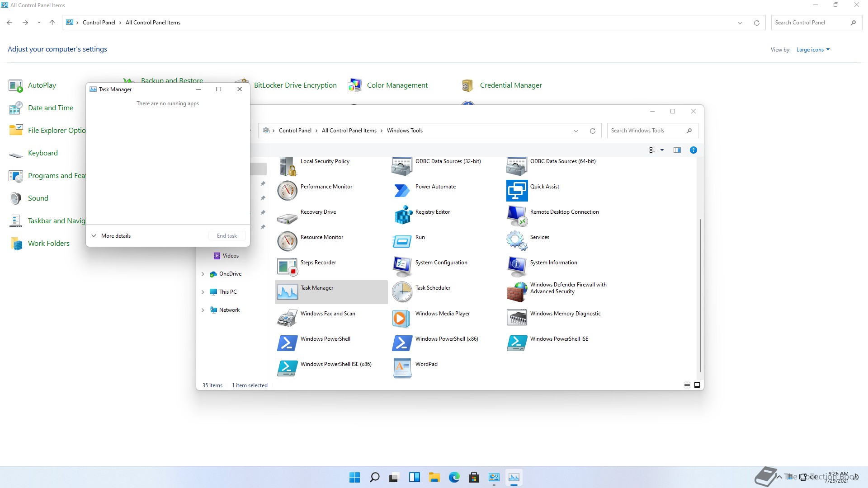Screen dimensions: 868x488
Task: Expand OneDrive in navigation pane
Action: coord(203,274)
